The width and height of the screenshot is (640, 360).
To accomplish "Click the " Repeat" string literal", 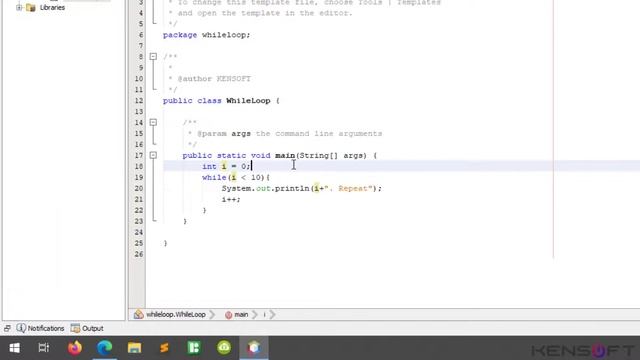I will 349,188.
